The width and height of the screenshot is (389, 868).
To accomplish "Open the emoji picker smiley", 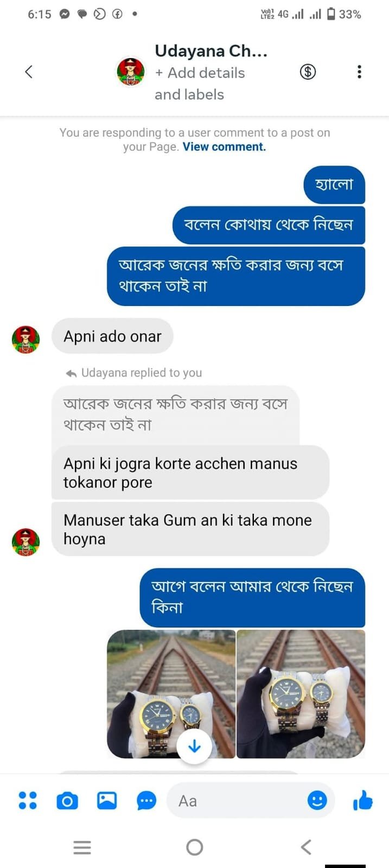I will click(x=317, y=800).
